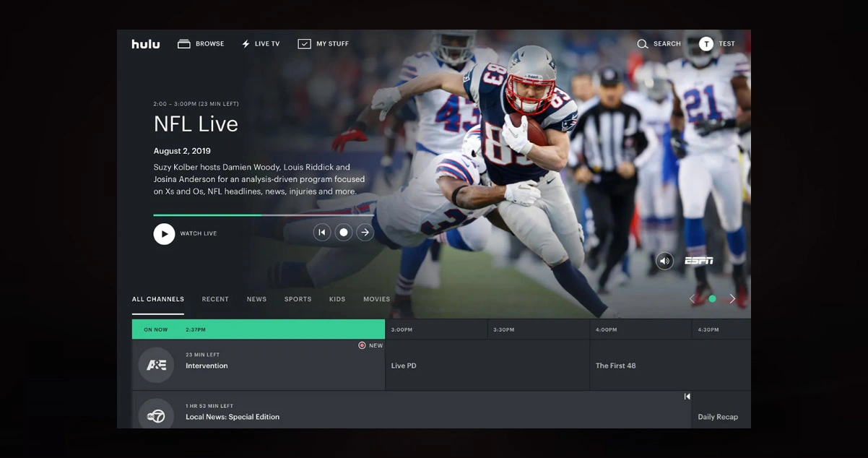
Task: Select the ABC7 channel logo
Action: pyautogui.click(x=156, y=415)
